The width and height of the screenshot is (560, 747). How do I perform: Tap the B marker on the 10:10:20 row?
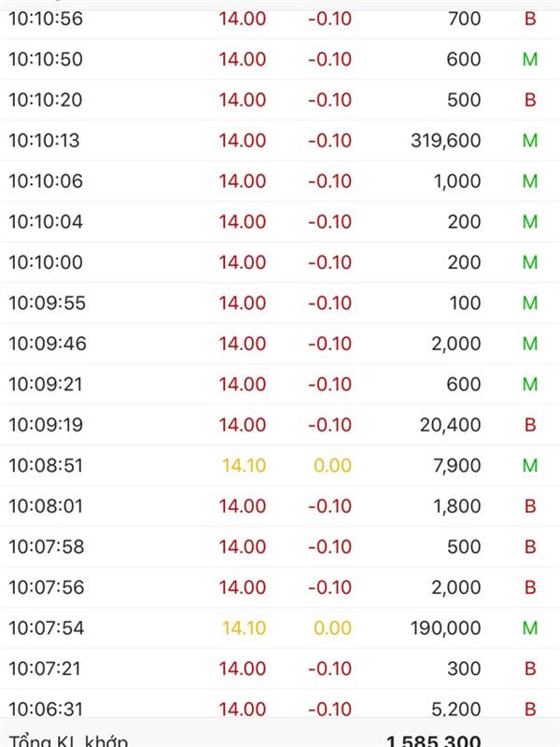click(x=530, y=100)
